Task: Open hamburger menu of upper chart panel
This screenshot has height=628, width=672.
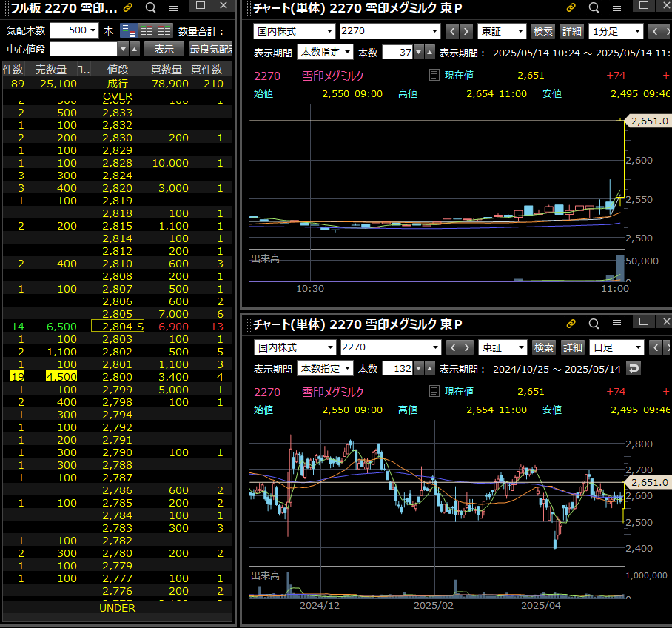Action: pyautogui.click(x=616, y=7)
